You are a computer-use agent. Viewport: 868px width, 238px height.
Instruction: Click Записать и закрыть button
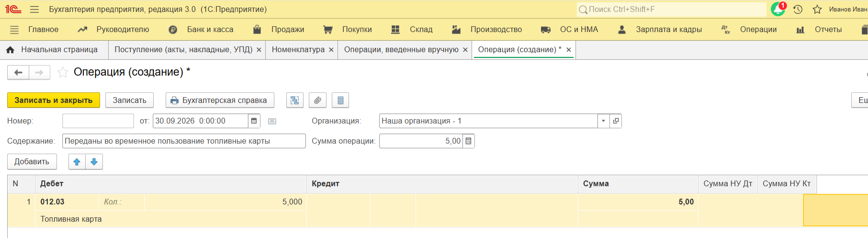click(x=54, y=100)
